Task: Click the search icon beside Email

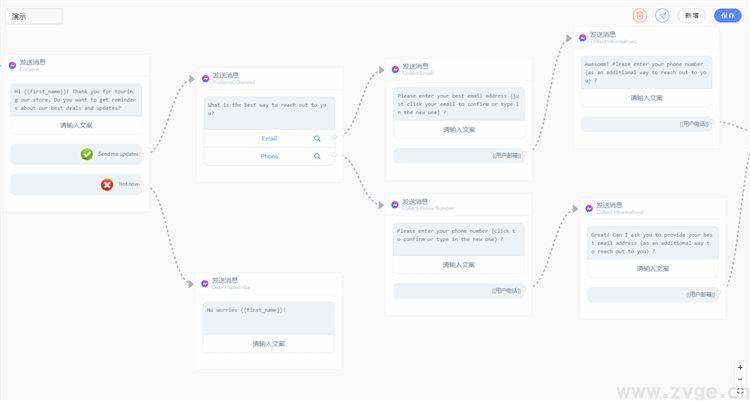Action: click(318, 139)
